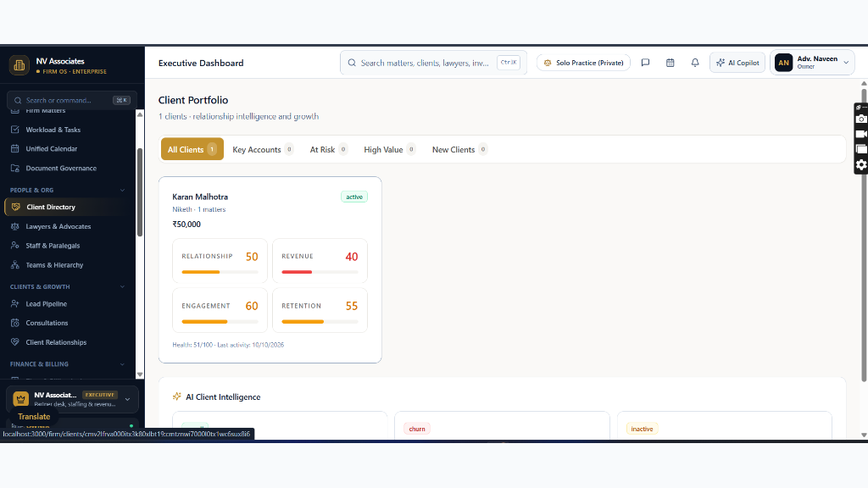Click the Workload & Tasks checklist icon

click(15, 130)
